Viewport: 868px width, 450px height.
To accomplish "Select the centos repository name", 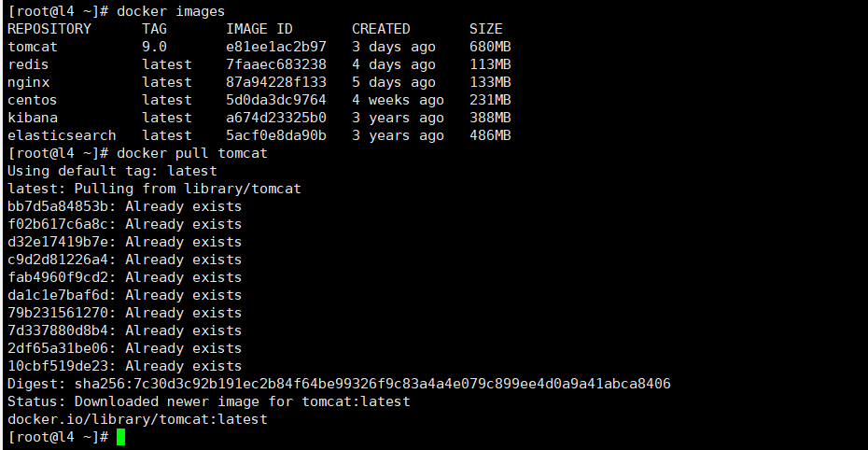I will click(33, 100).
